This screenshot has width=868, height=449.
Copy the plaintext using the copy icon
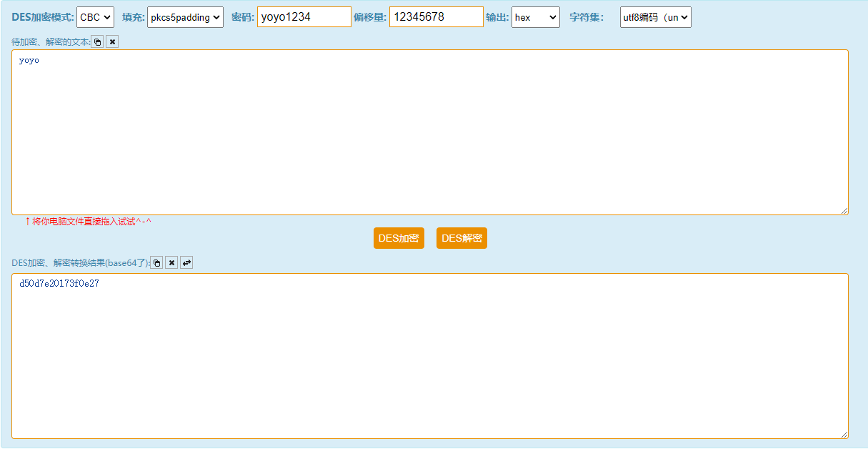coord(97,41)
